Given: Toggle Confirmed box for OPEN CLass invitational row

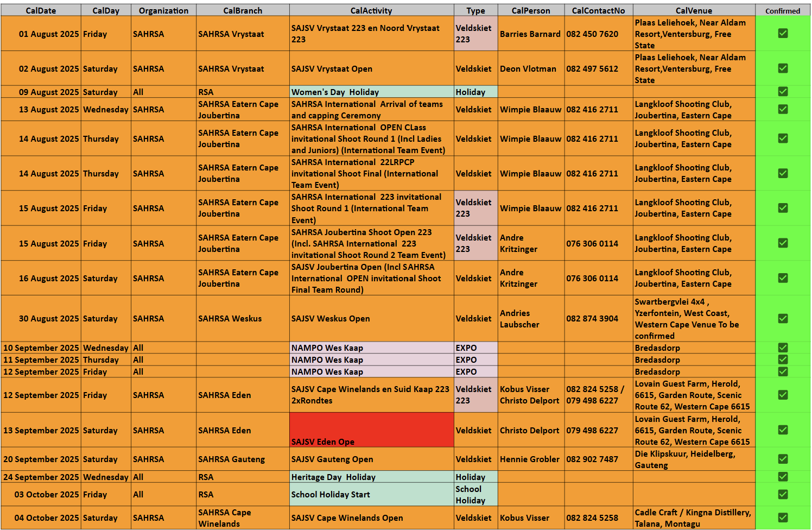Looking at the screenshot, I should [783, 138].
